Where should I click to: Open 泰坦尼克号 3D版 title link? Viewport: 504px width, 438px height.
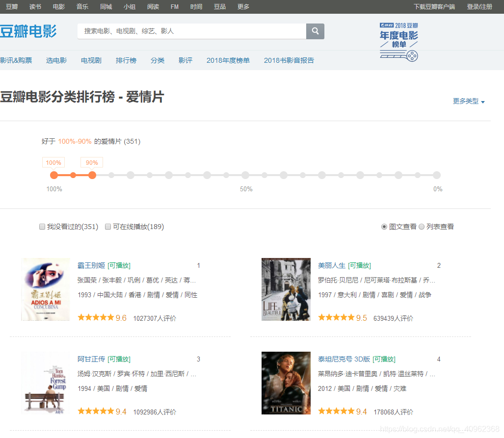[344, 359]
